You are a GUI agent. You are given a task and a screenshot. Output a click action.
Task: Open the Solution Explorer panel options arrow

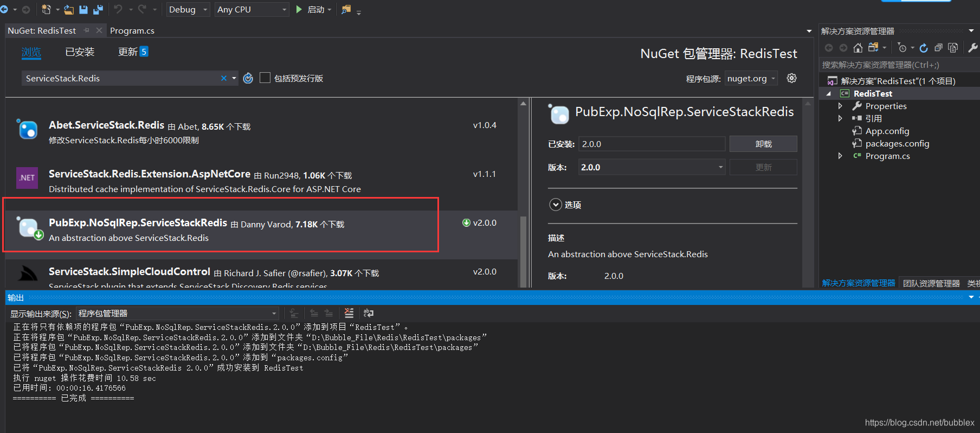(x=971, y=30)
